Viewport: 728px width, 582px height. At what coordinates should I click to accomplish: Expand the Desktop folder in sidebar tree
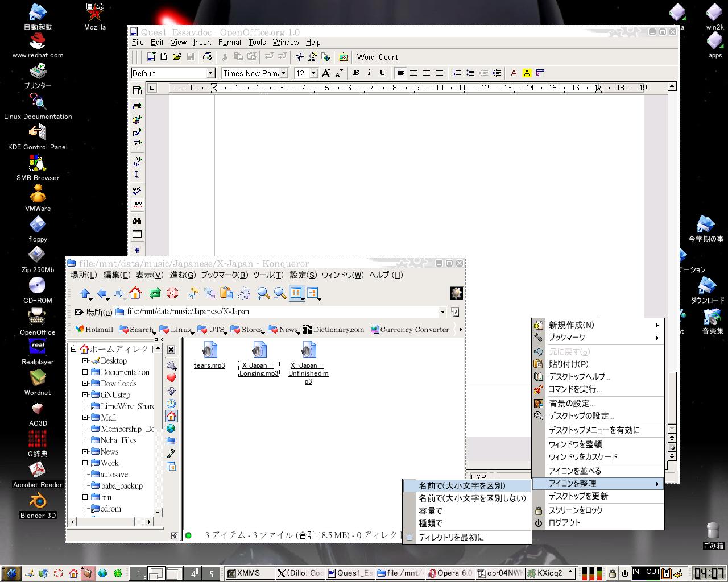click(x=85, y=361)
